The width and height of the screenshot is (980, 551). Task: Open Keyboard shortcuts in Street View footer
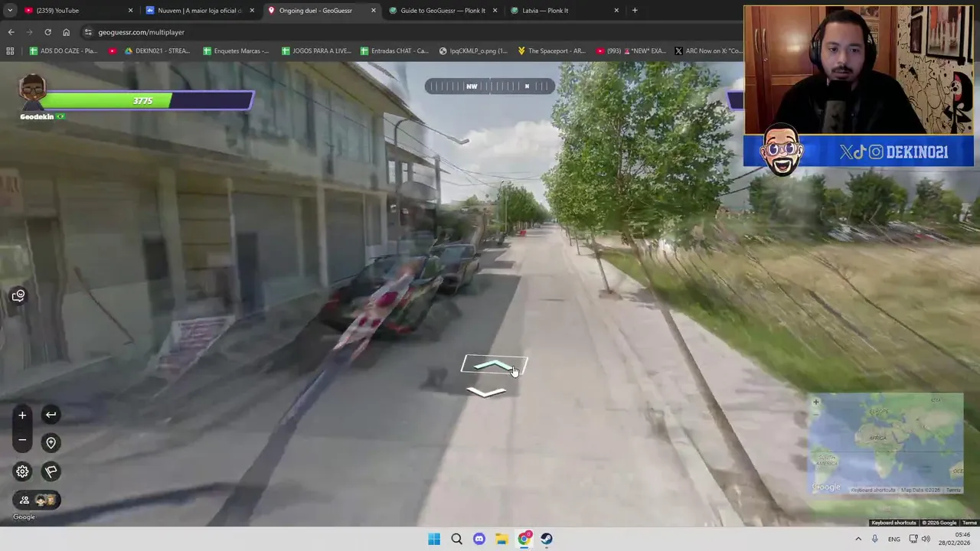click(x=893, y=523)
